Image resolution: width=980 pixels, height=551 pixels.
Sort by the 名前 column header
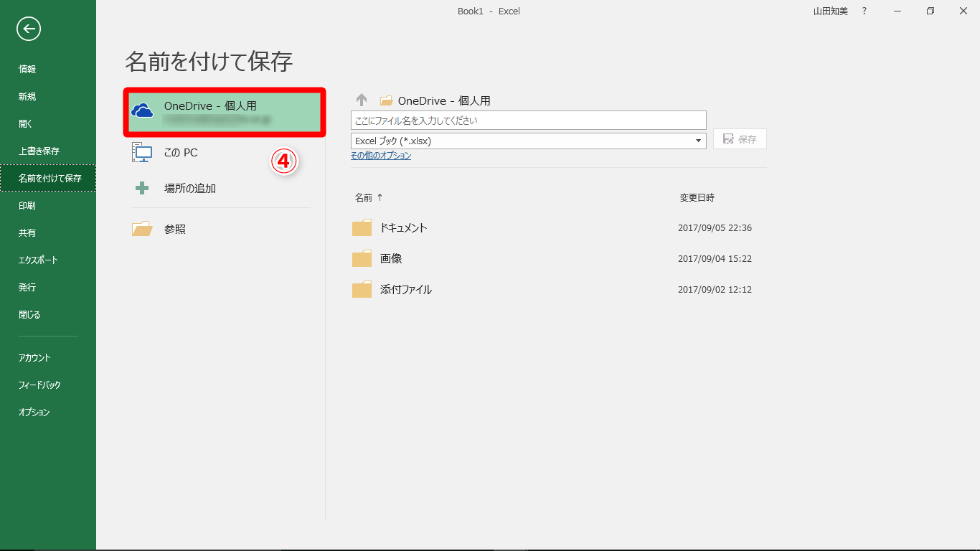coord(364,197)
